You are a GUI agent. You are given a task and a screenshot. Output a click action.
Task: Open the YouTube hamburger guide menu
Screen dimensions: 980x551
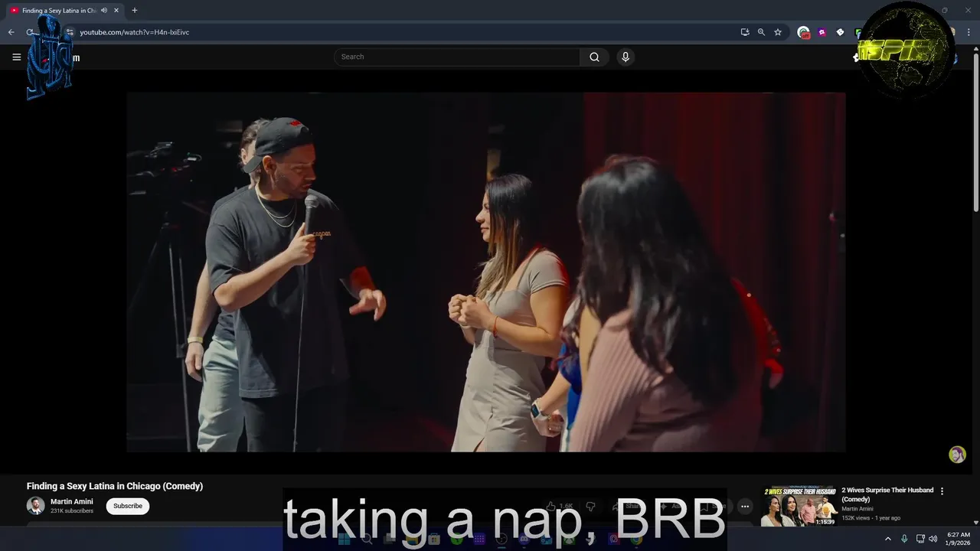16,57
